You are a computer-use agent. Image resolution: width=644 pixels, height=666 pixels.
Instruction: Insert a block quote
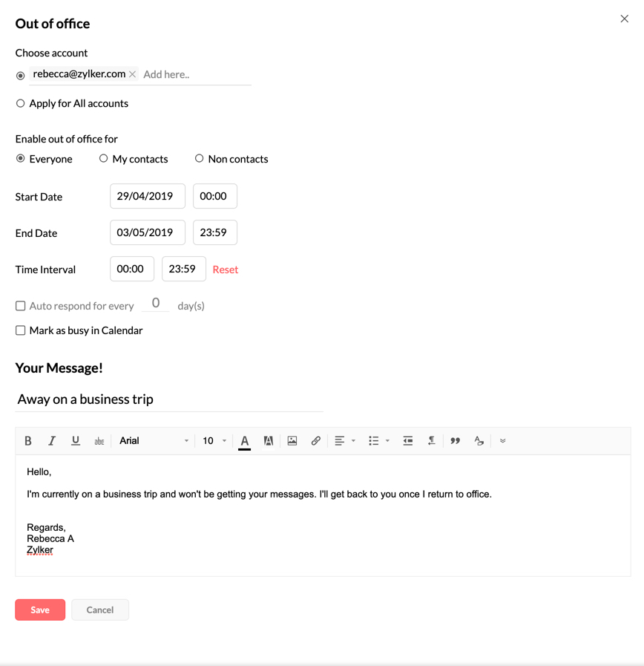[455, 441]
